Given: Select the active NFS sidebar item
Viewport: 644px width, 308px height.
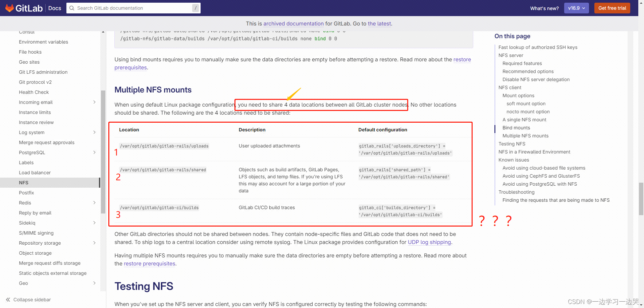Looking at the screenshot, I should pos(50,183).
